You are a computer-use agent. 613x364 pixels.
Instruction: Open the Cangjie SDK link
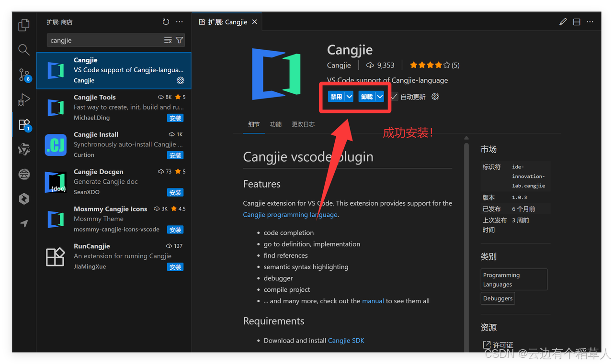pos(346,341)
